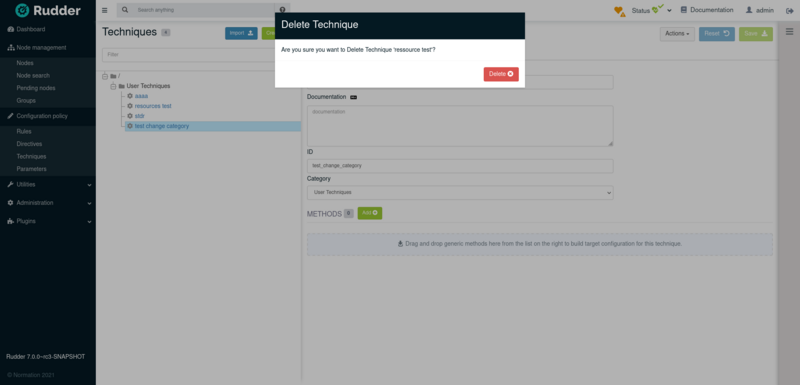Click the Documentation markdown badge icon
The image size is (800, 385).
(x=354, y=97)
